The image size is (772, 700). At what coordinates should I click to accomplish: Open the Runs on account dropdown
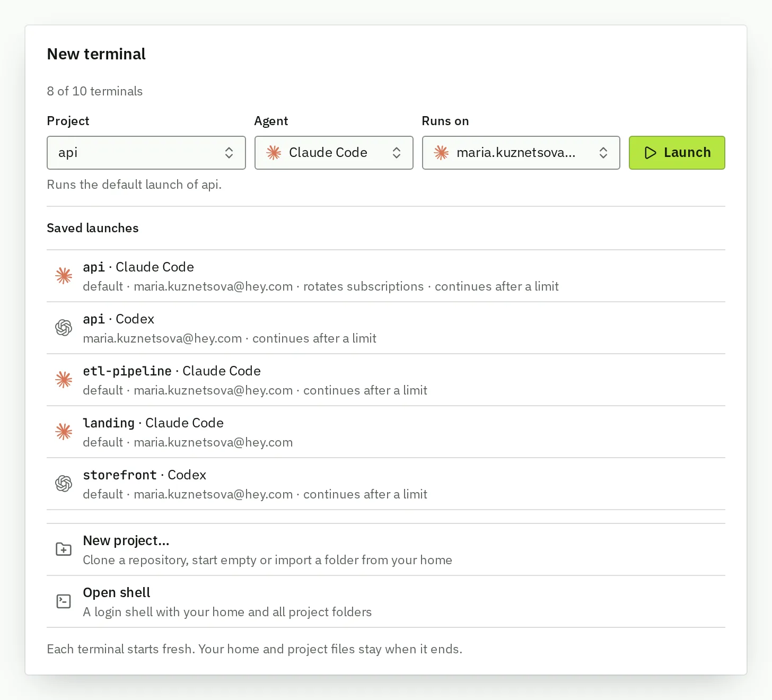521,153
